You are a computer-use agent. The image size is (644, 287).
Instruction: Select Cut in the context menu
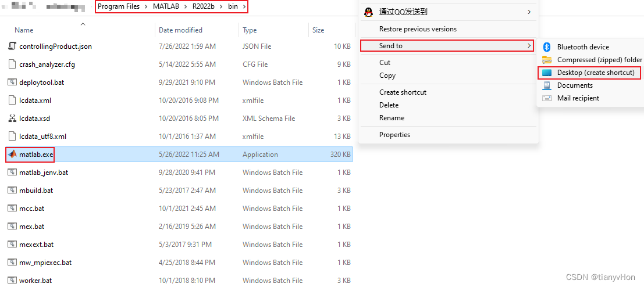pos(385,63)
